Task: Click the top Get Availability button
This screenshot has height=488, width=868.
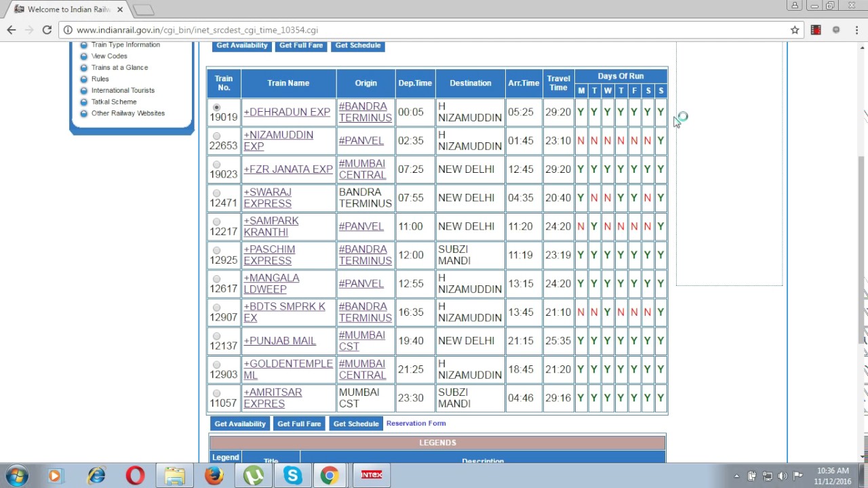Action: (x=242, y=45)
